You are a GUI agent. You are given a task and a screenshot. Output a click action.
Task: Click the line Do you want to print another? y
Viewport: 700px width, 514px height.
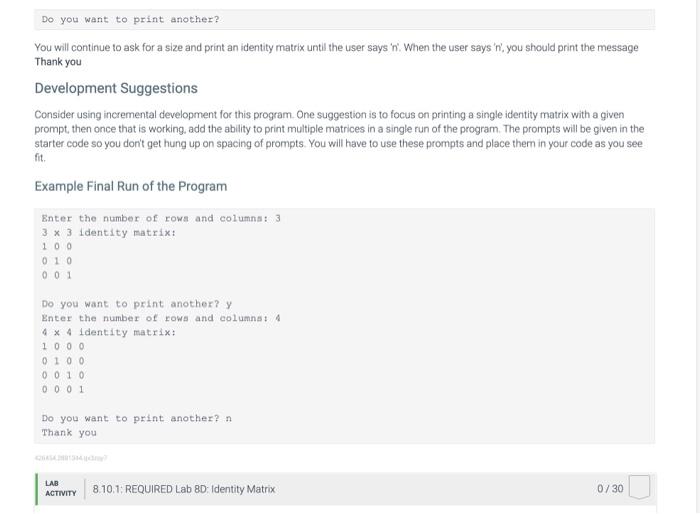click(x=137, y=304)
